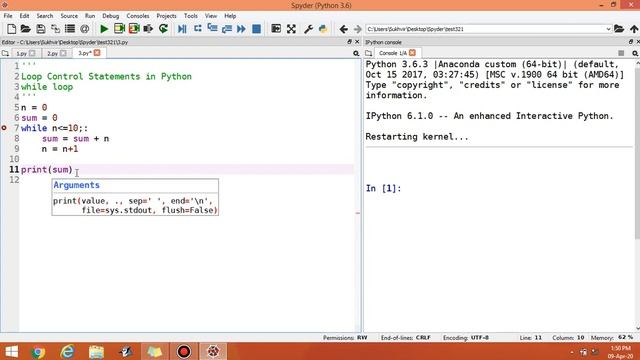This screenshot has height=360, width=640.
Task: Open editor options magnifier icon
Action: 356,53
